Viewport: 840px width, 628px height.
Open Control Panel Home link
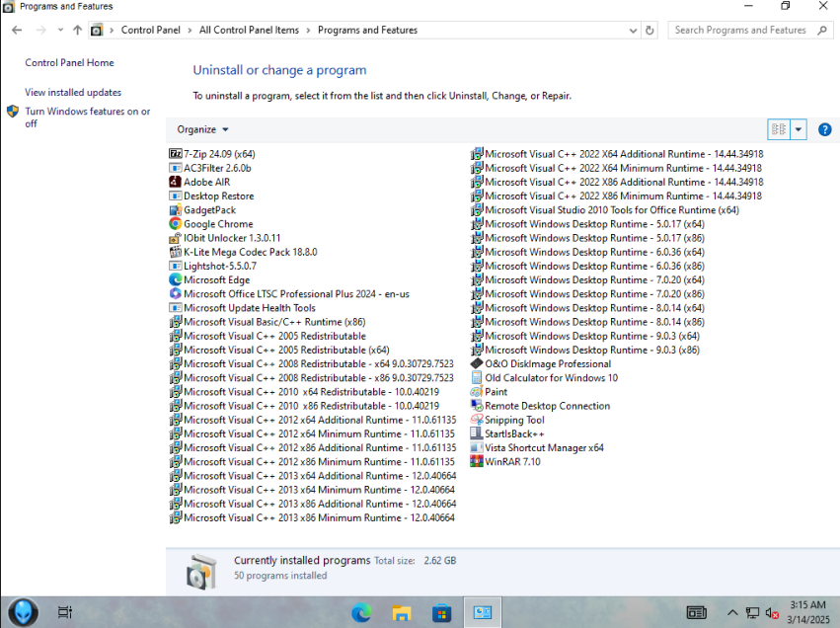coord(70,62)
